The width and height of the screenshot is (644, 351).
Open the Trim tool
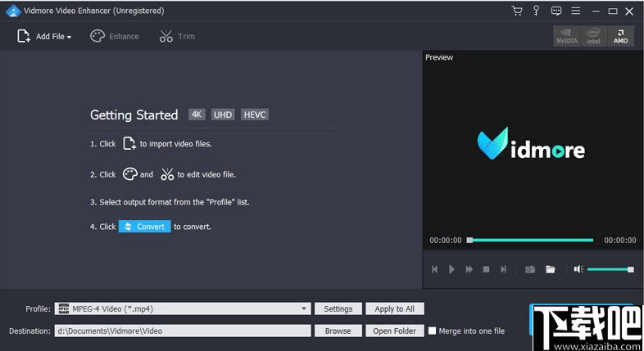tap(177, 37)
